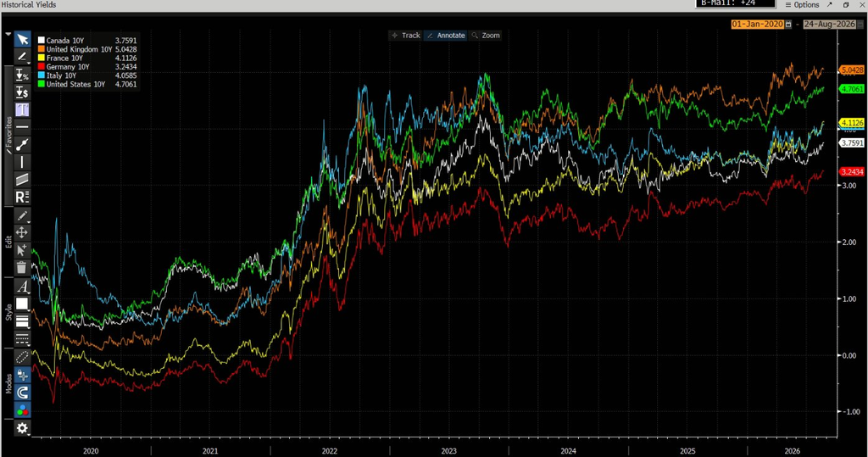The width and height of the screenshot is (868, 457).
Task: Click the white 3.7591 axis value label
Action: click(852, 143)
